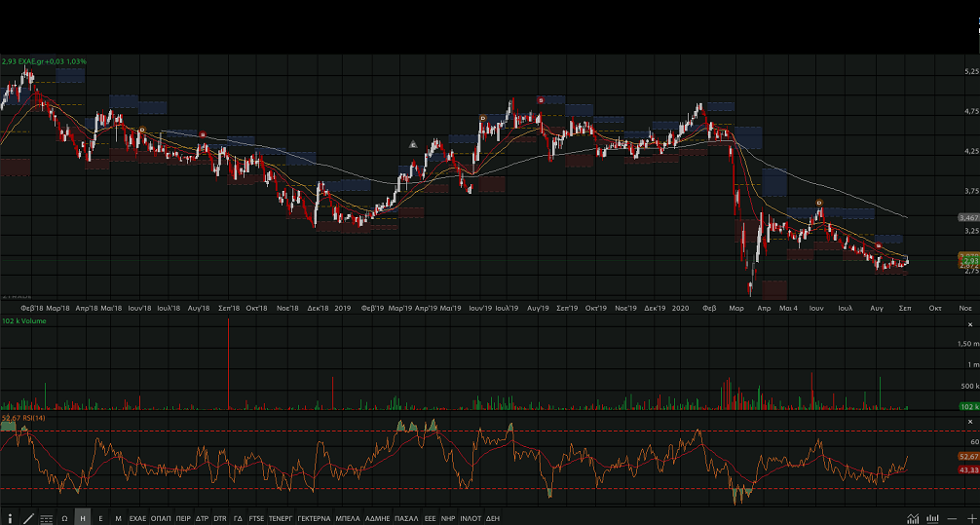Click the zoom in plus icon
The width and height of the screenshot is (980, 525).
(970, 518)
